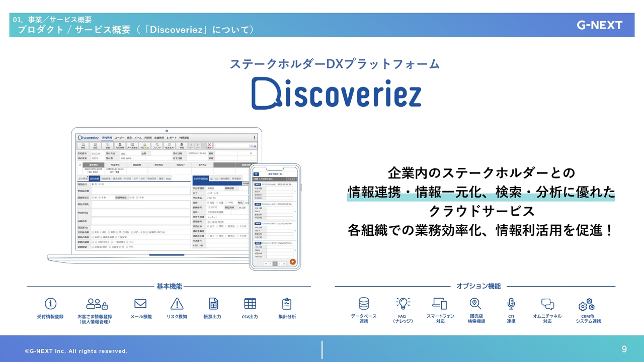Click the オムニチャネル対応 chat bubbles icon
Screen dimensions: 644x362
pos(547,304)
